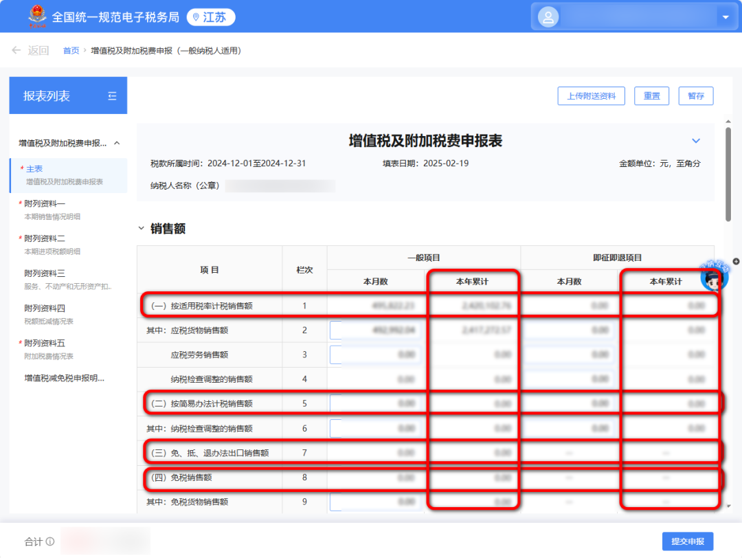The image size is (742, 560).
Task: Open 附列资料一 in report list
Action: [x=45, y=203]
